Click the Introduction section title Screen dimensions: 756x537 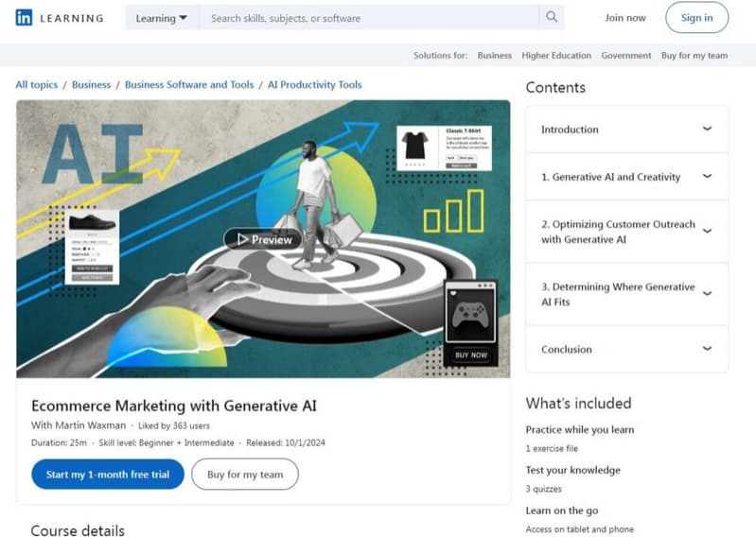[570, 130]
